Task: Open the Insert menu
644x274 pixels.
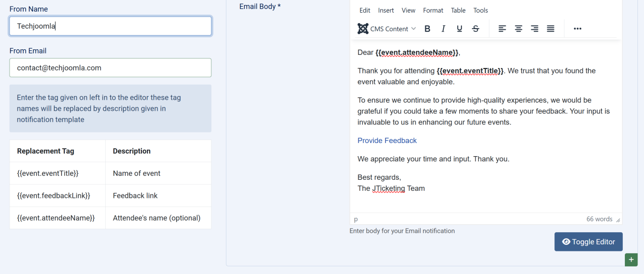Action: (x=386, y=10)
